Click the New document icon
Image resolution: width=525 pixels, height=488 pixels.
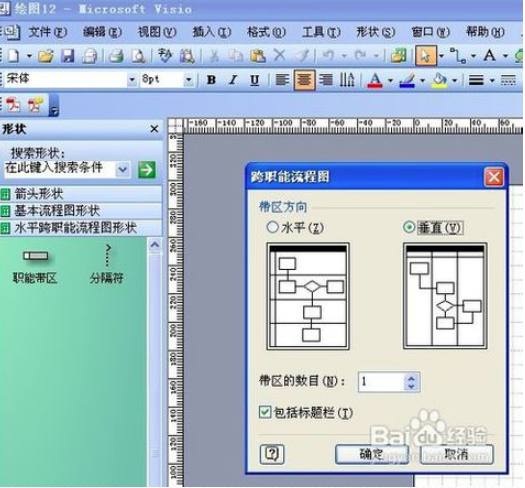13,56
